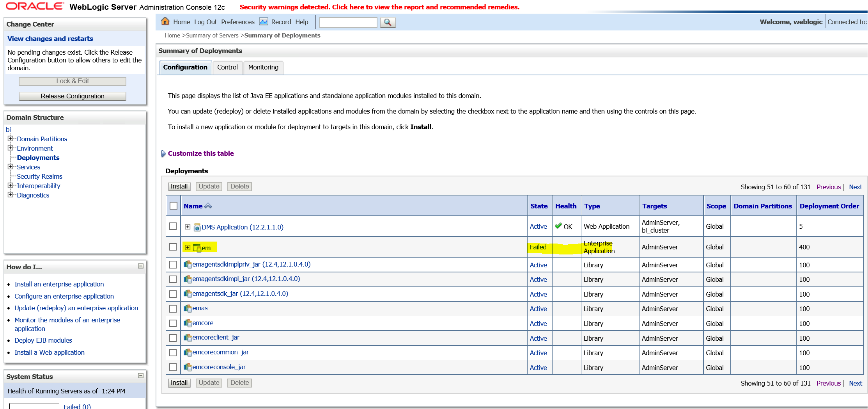
Task: Click the Failed (0) status link
Action: click(77, 406)
